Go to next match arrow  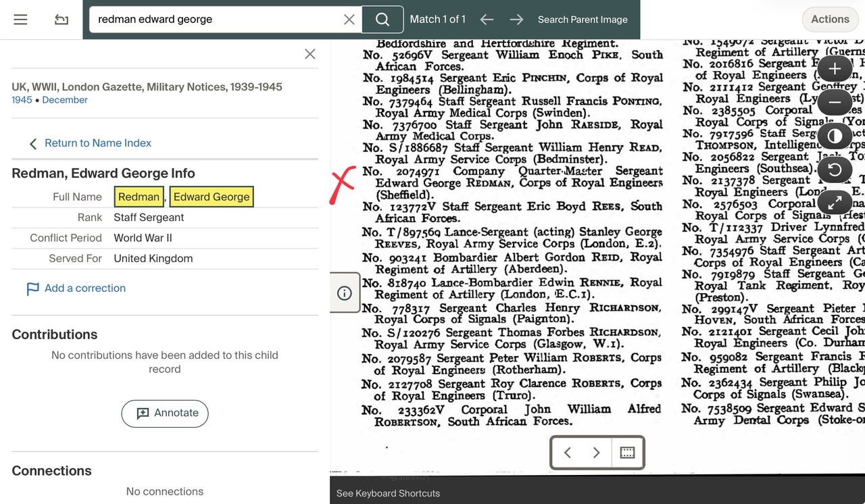pyautogui.click(x=516, y=20)
